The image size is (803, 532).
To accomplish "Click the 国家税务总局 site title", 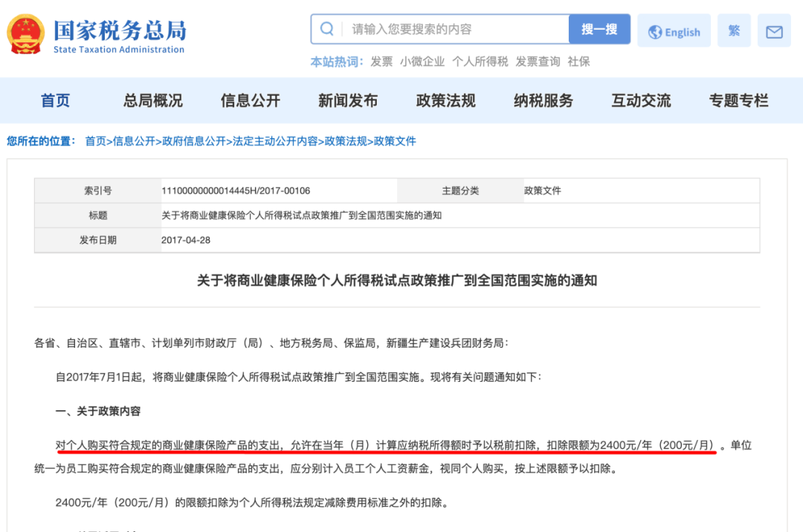I will point(120,30).
